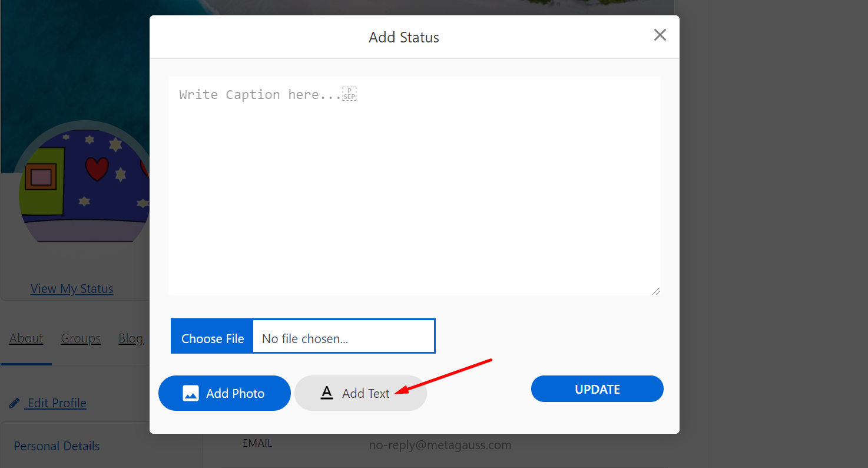Select the Add Photo label
This screenshot has height=468, width=868.
pos(235,393)
